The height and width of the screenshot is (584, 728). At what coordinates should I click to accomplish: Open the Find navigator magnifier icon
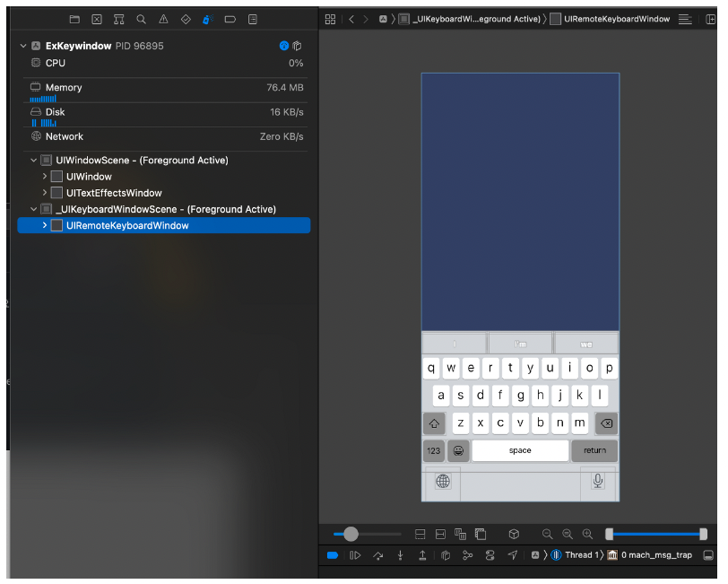[141, 19]
